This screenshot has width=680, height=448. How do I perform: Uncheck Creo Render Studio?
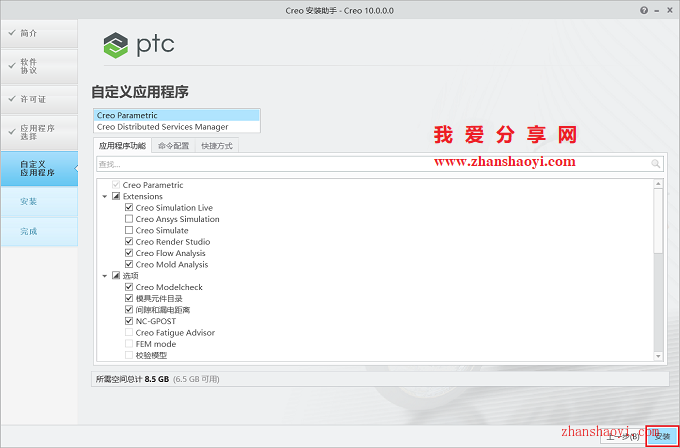point(129,242)
